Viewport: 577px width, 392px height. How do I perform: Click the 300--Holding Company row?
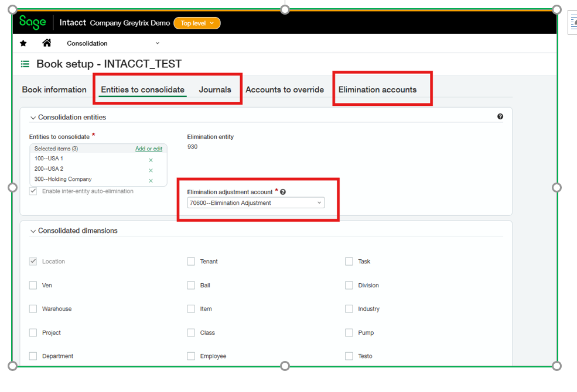(x=98, y=179)
